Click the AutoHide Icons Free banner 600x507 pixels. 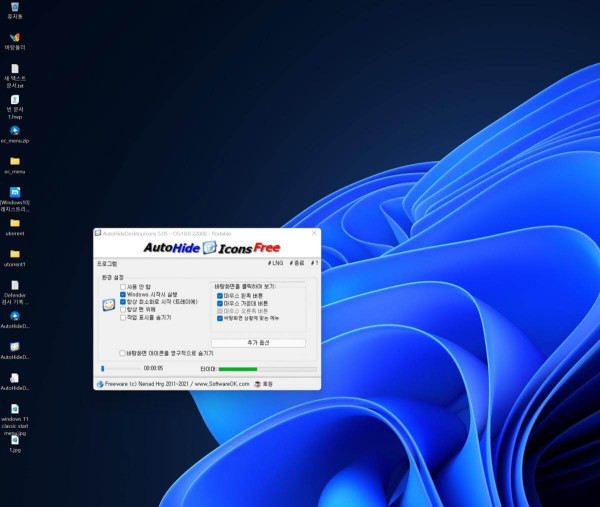pos(212,248)
